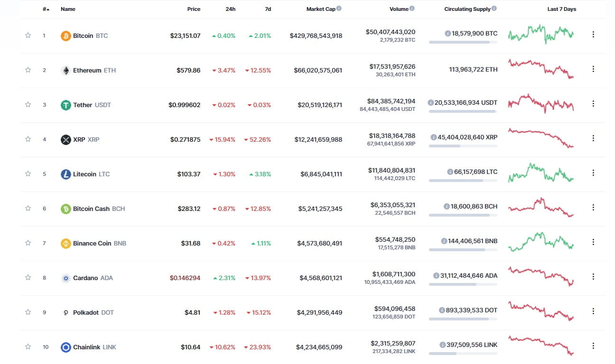Click the Ethereum diamond logo icon
The width and height of the screenshot is (615, 364).
tap(66, 70)
